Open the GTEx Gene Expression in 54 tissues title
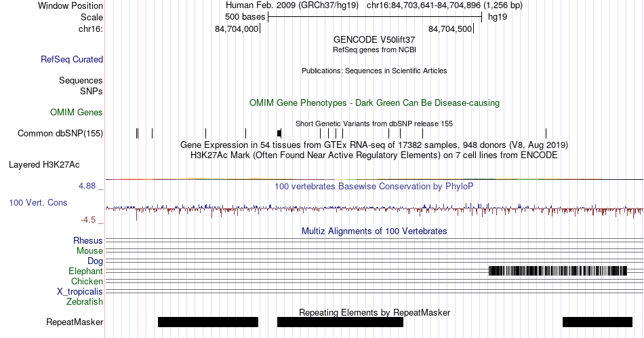644x338 pixels. [374, 145]
